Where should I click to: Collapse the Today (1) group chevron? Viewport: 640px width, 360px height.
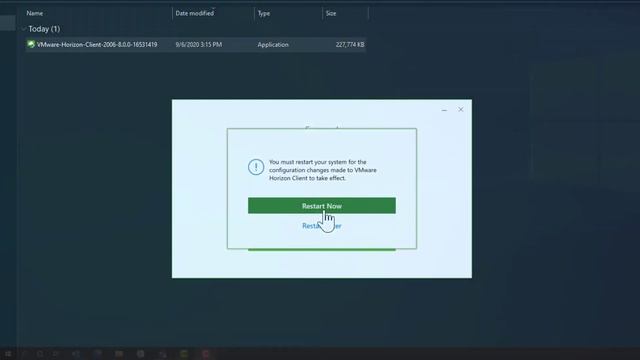[x=24, y=29]
